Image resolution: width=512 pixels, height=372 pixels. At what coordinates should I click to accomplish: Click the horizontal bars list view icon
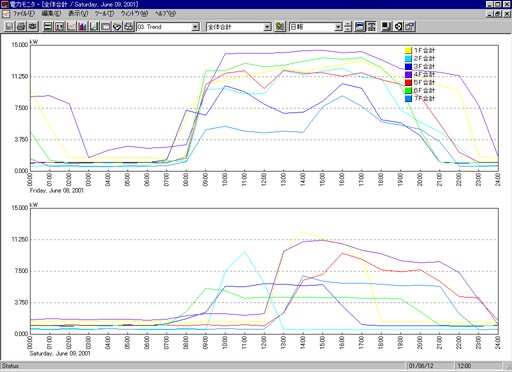(x=48, y=27)
